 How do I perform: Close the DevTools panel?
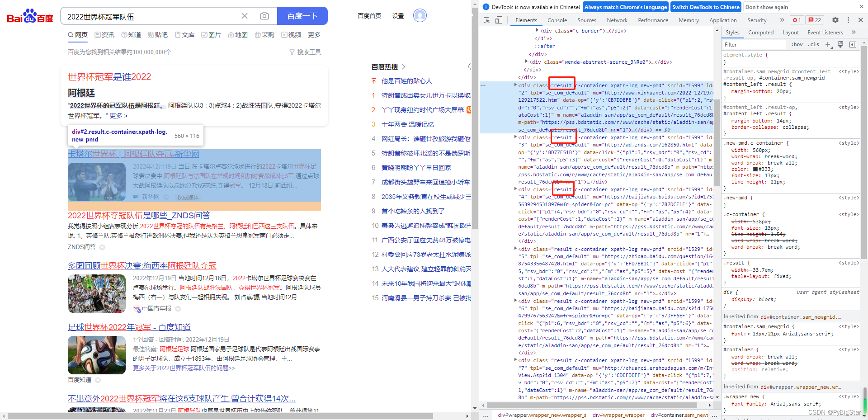coord(861,20)
